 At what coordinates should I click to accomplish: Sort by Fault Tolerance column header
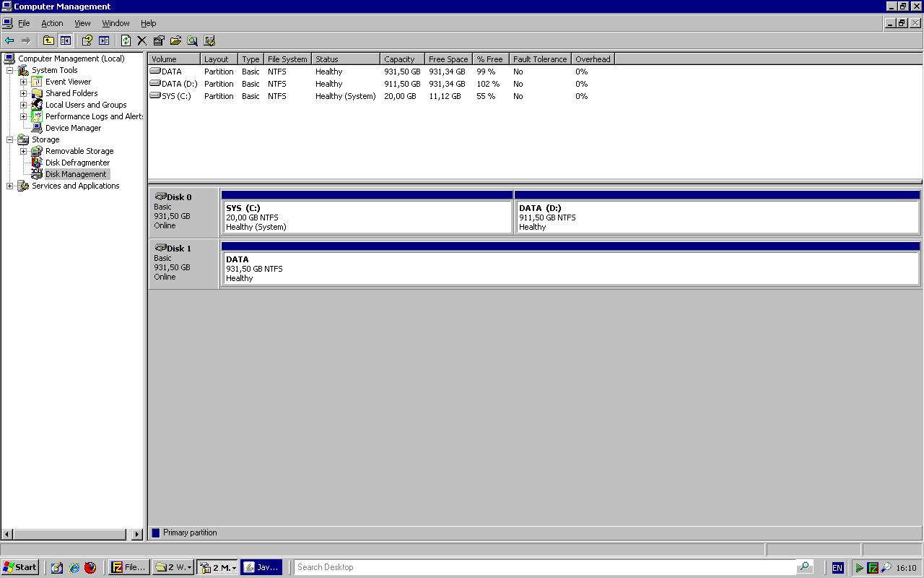pyautogui.click(x=540, y=59)
